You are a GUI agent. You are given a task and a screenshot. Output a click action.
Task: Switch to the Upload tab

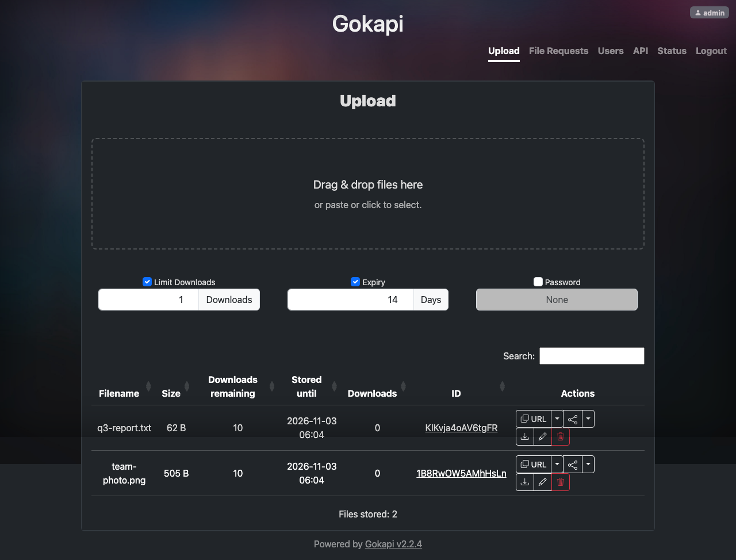[504, 51]
